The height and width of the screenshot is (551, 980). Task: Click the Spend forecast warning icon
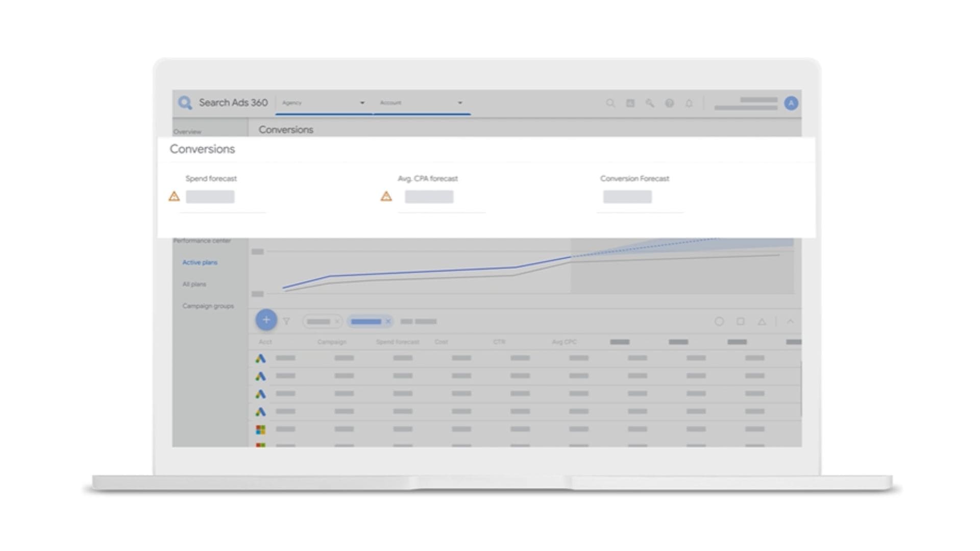coord(174,196)
